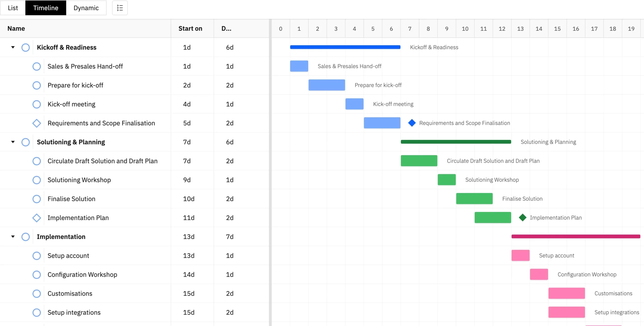The image size is (644, 326).
Task: Click the status circle next to Setup account
Action: (36, 256)
